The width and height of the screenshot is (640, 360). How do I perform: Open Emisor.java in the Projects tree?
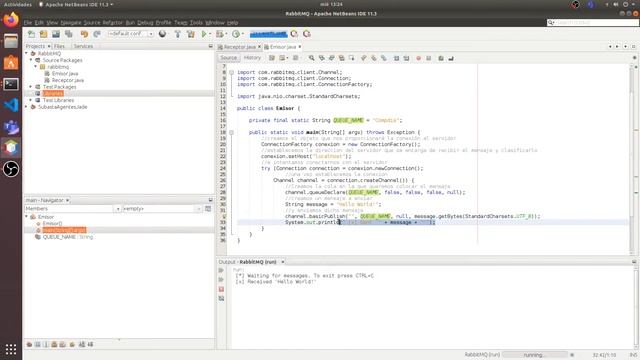(65, 73)
